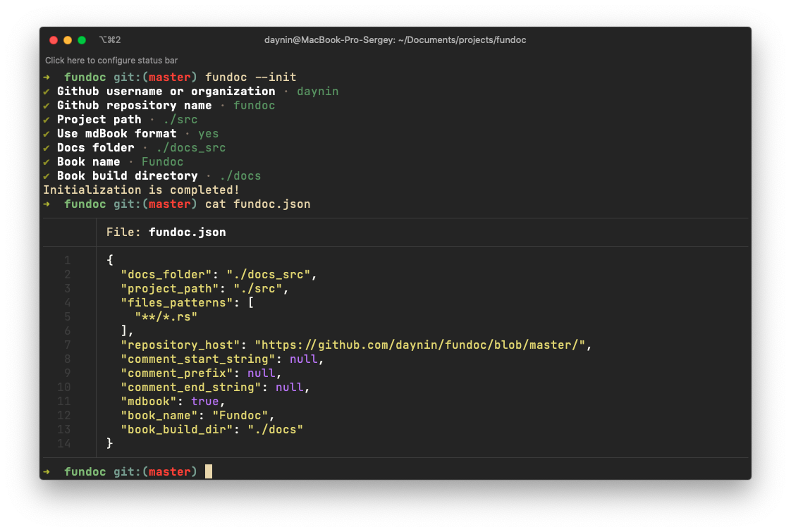This screenshot has height=532, width=791.
Task: Click the "docs_folder" JSON key
Action: coord(166,275)
